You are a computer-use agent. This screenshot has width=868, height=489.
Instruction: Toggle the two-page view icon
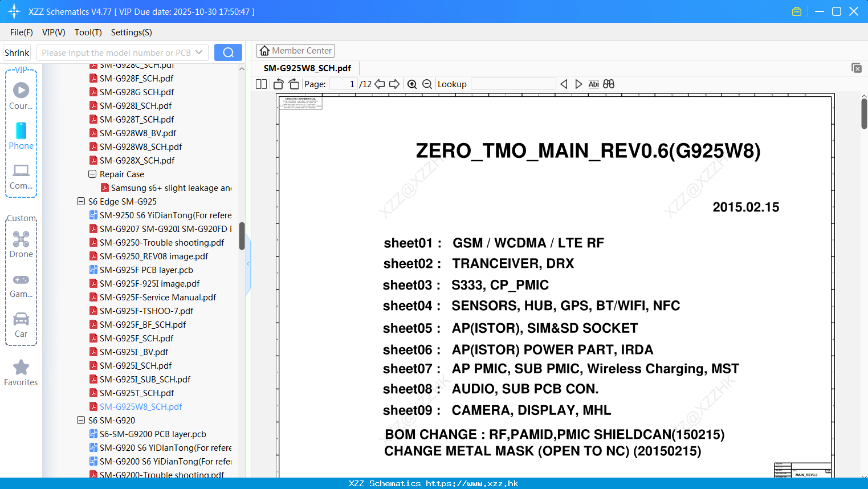[x=262, y=84]
